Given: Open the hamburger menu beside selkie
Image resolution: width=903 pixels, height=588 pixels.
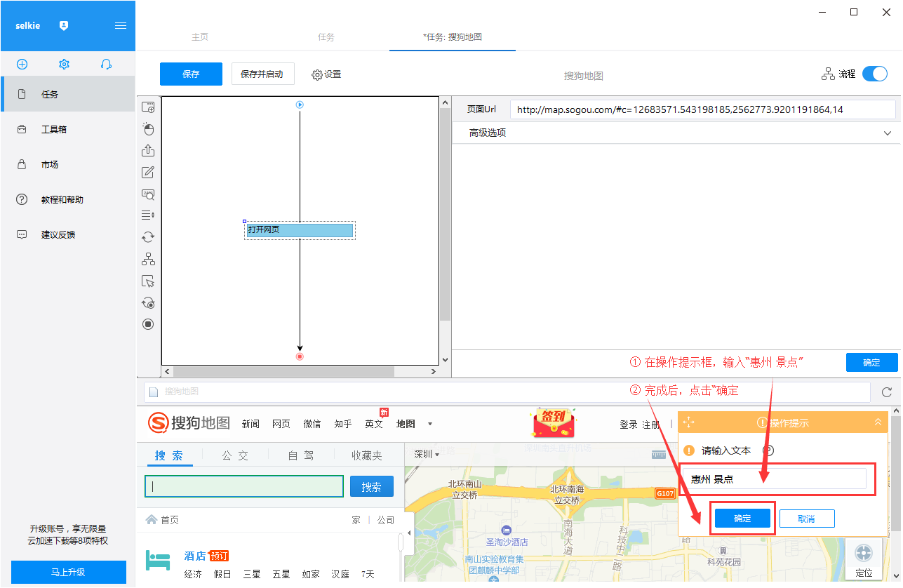Looking at the screenshot, I should coord(121,25).
